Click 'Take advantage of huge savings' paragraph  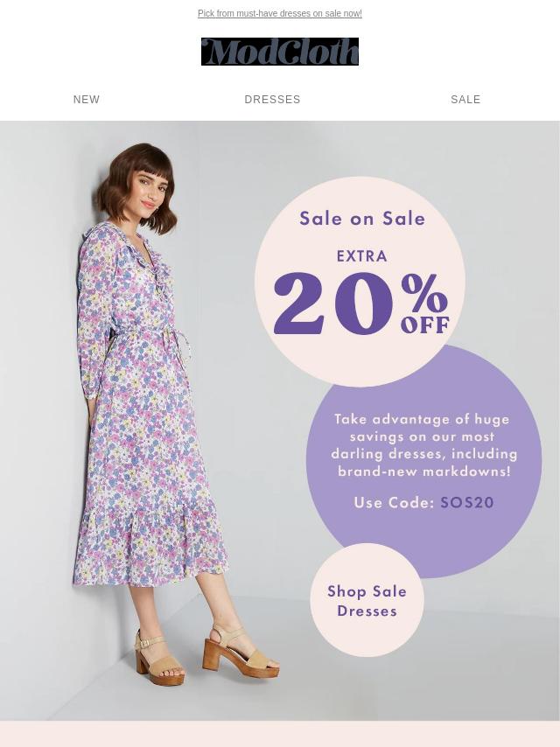click(x=424, y=445)
